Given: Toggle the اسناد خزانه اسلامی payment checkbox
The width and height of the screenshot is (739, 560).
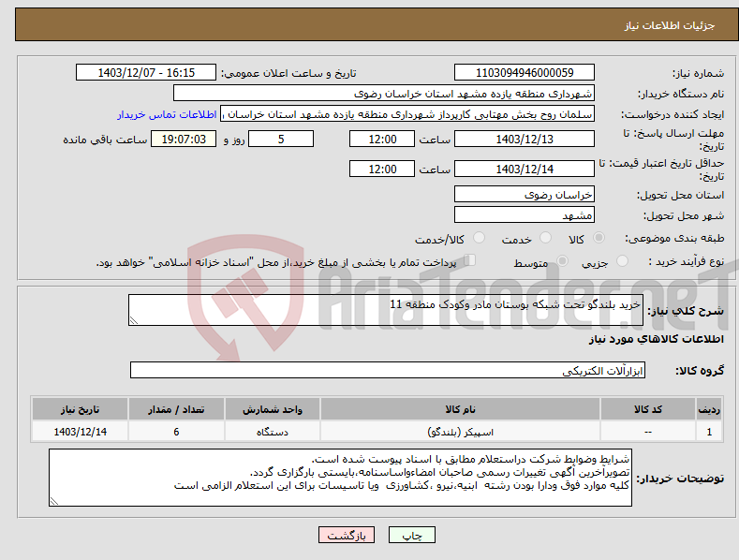Looking at the screenshot, I should [470, 260].
